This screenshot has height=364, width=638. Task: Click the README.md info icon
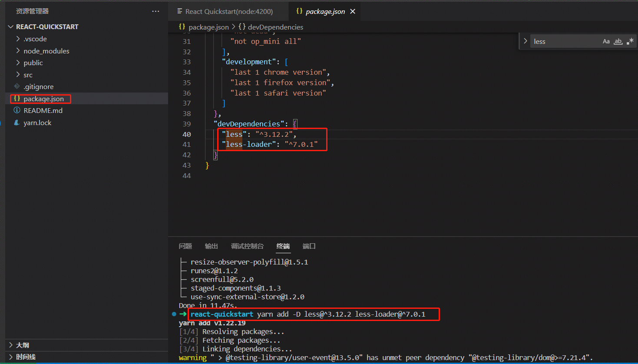tap(17, 110)
